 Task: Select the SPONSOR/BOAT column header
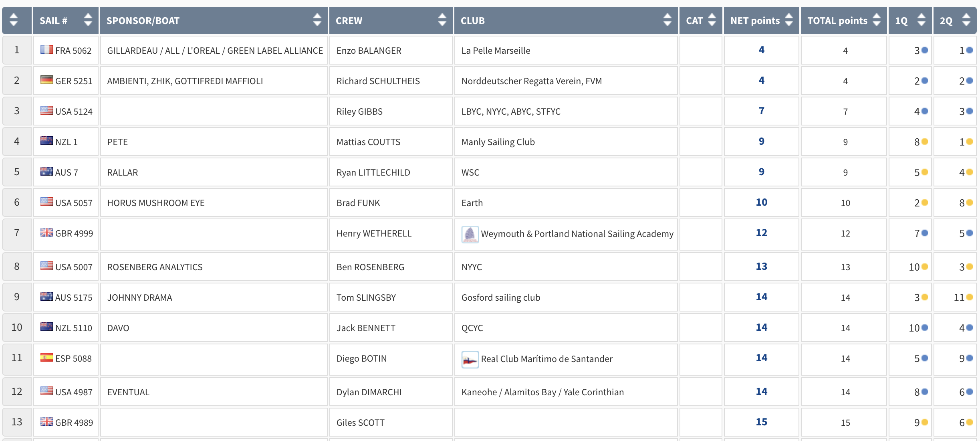click(x=214, y=20)
